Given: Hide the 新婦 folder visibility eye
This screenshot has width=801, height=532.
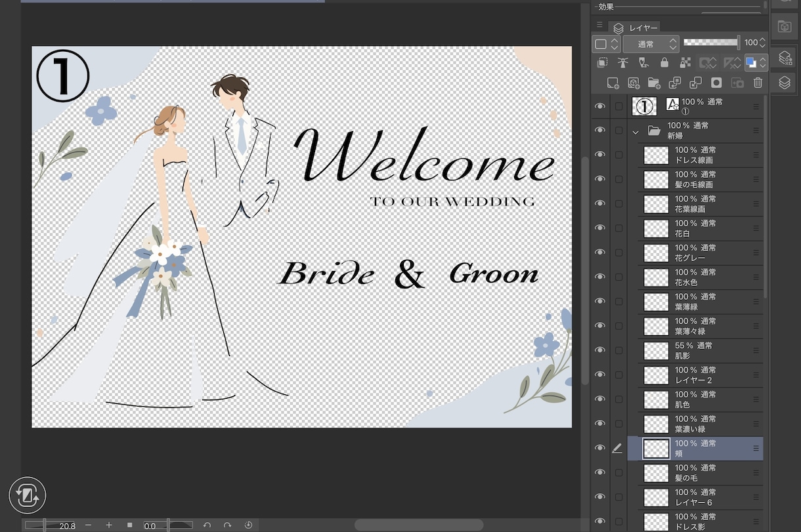Looking at the screenshot, I should [599, 131].
